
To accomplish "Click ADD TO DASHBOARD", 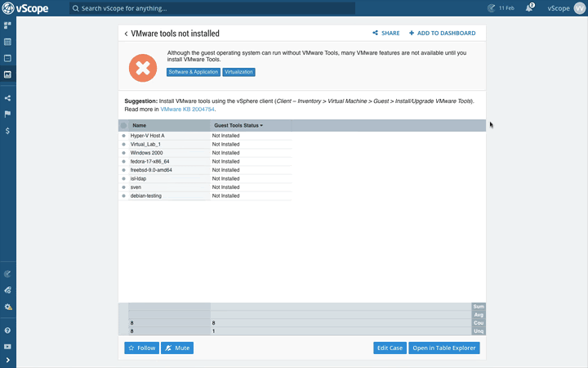I will [442, 33].
